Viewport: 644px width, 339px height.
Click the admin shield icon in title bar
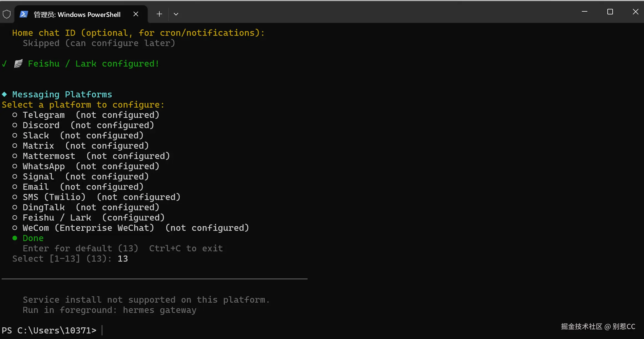tap(7, 14)
